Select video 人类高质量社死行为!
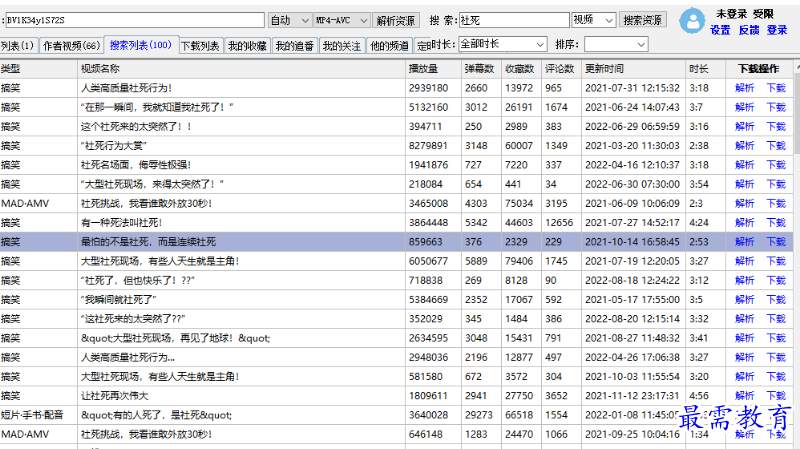This screenshot has height=449, width=800. (126, 88)
